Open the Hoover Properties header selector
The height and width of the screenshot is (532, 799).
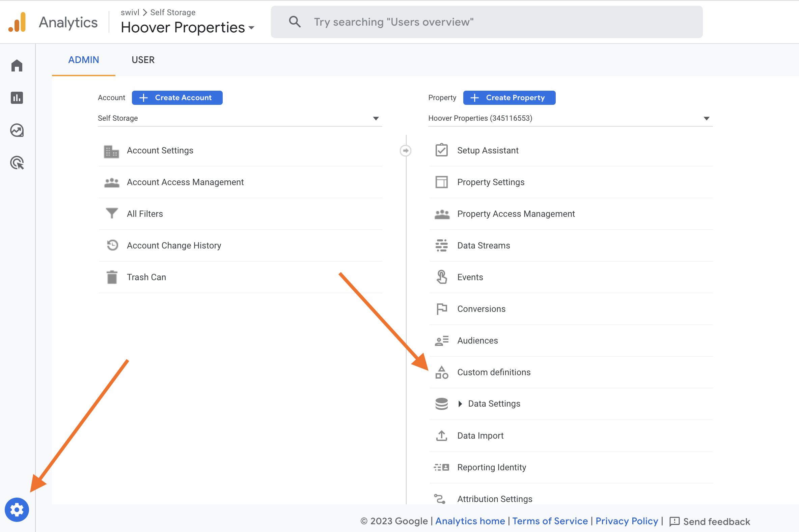click(x=188, y=28)
